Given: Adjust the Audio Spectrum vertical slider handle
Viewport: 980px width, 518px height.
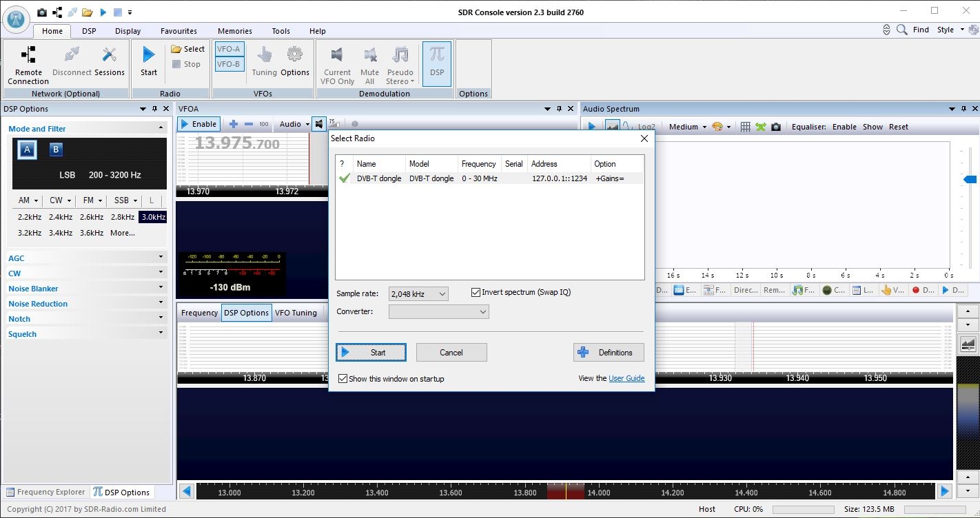Looking at the screenshot, I should point(970,180).
